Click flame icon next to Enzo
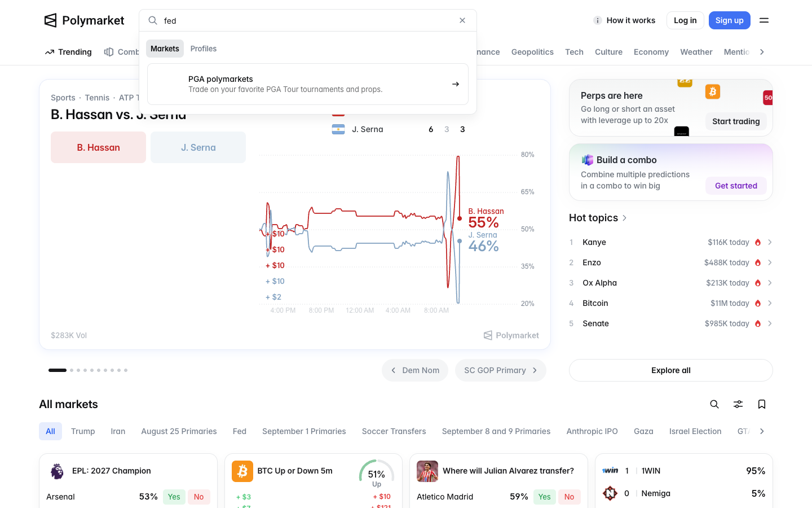Viewport: 812px width, 508px height. pyautogui.click(x=758, y=262)
